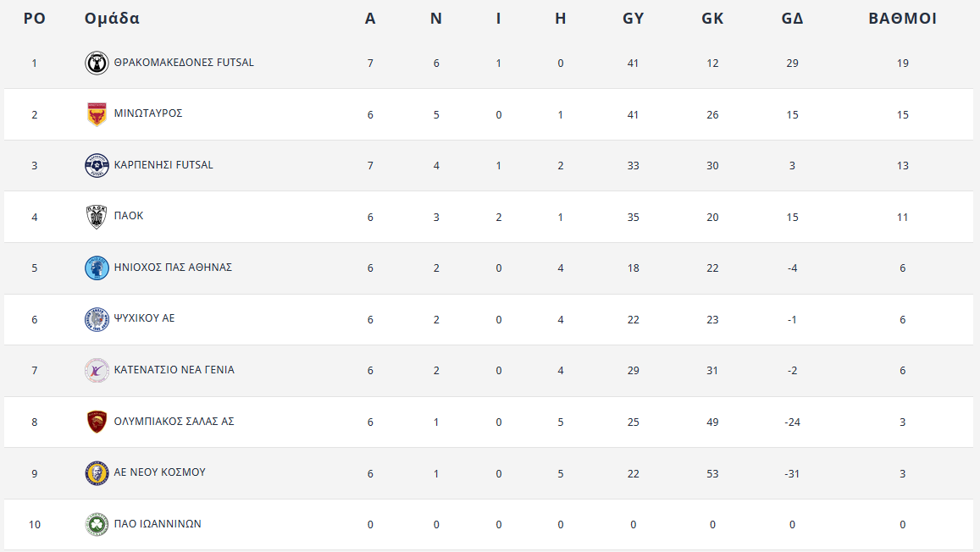Click the Ομάδα column header
The width and height of the screenshot is (980, 552).
tap(112, 19)
